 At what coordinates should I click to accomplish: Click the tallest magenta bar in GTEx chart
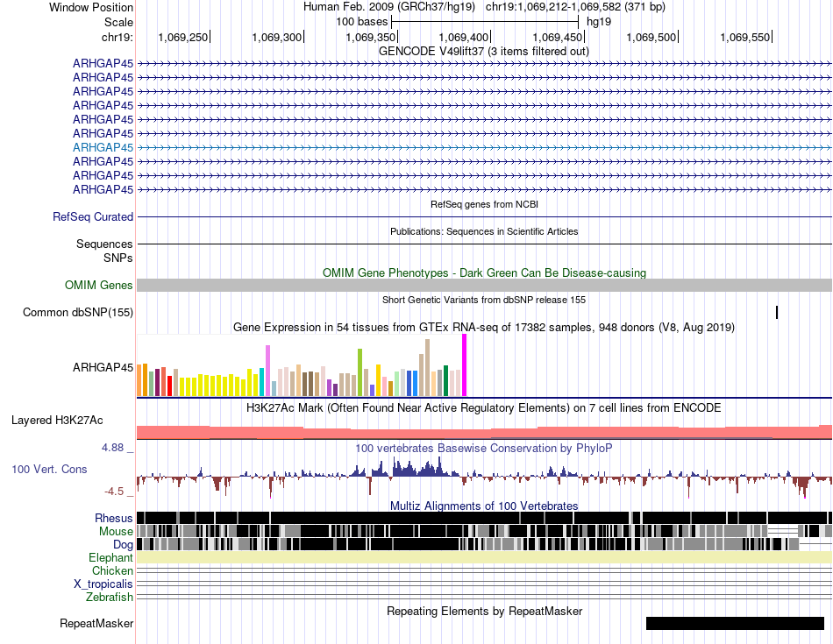465,365
